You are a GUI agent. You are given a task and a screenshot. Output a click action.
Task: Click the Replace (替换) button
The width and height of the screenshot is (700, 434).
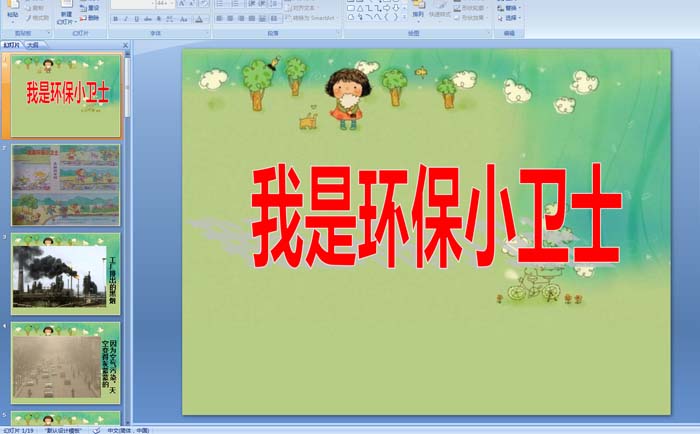pos(509,8)
